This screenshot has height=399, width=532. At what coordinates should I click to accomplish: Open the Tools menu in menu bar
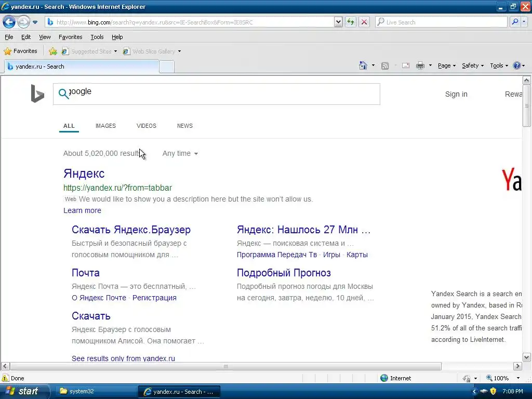point(97,37)
